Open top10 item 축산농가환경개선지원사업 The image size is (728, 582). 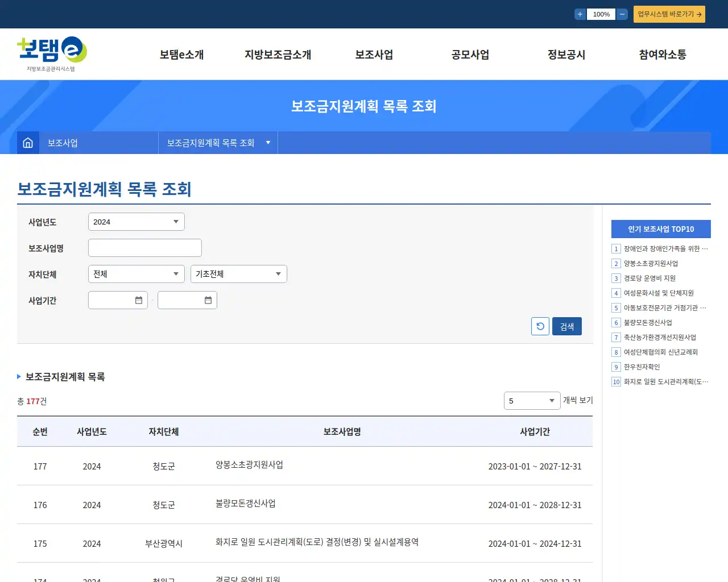[x=660, y=338]
